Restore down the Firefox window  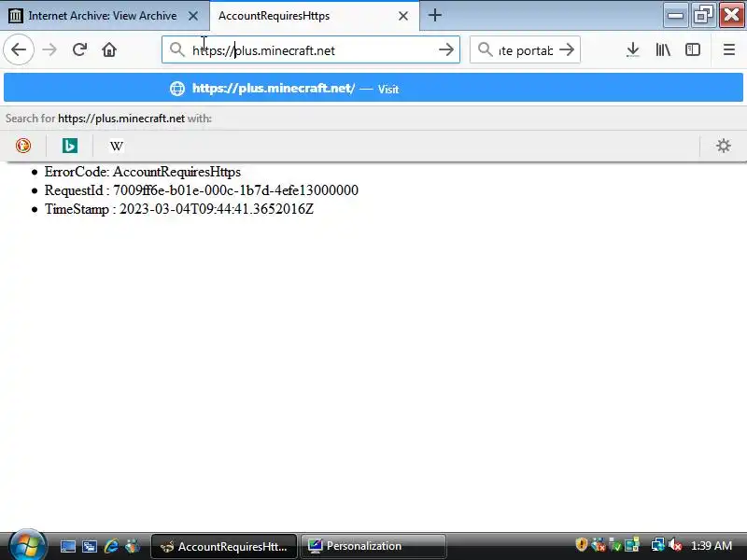click(703, 16)
